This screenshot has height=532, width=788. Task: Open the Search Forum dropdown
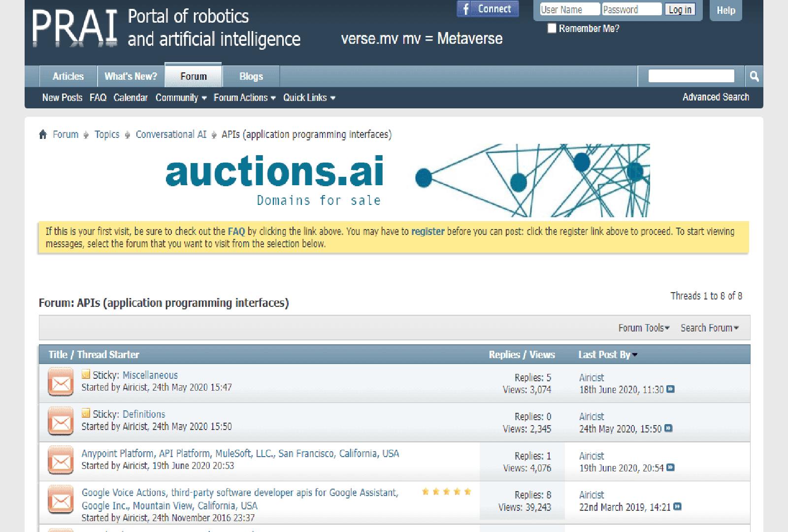pos(709,328)
